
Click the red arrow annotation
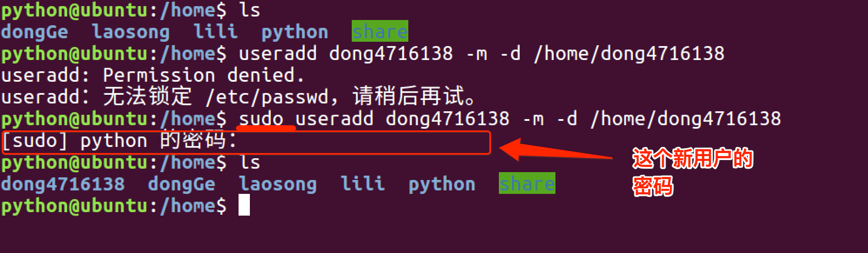coord(556,150)
